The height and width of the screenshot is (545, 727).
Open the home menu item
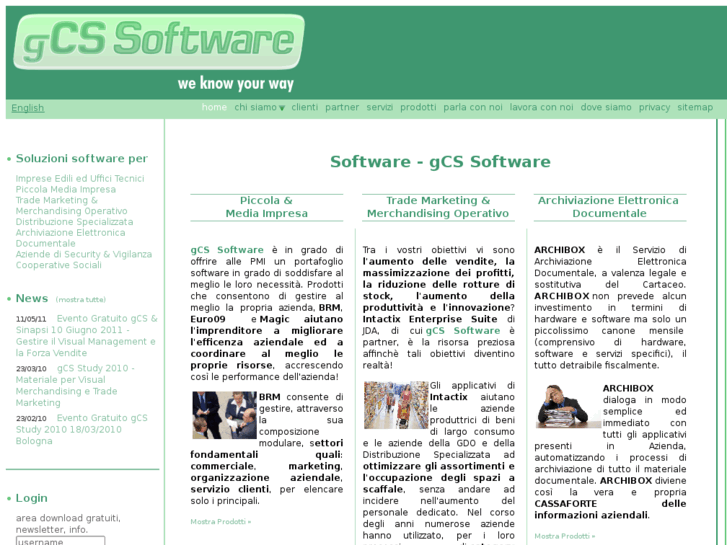(214, 107)
